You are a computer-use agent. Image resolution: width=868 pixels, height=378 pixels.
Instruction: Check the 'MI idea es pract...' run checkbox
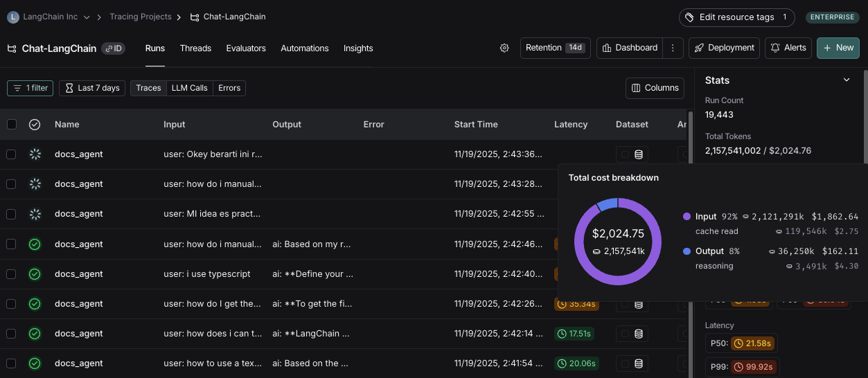[11, 214]
